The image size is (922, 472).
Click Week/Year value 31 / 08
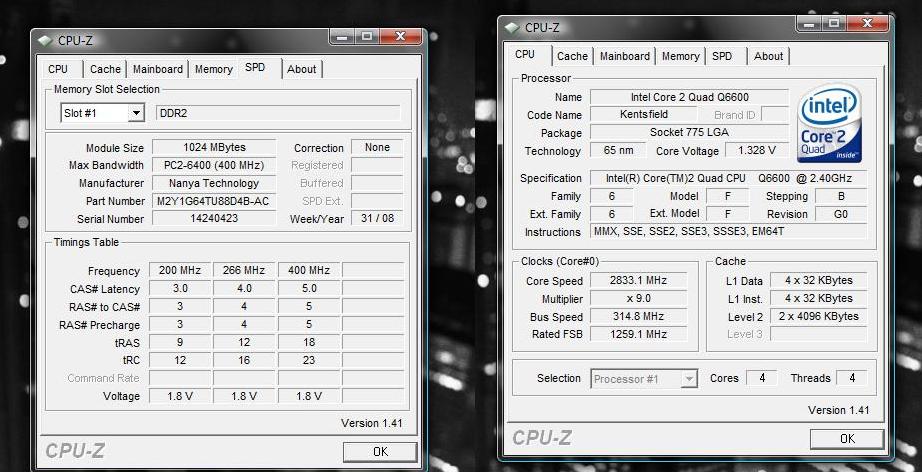coord(377,219)
